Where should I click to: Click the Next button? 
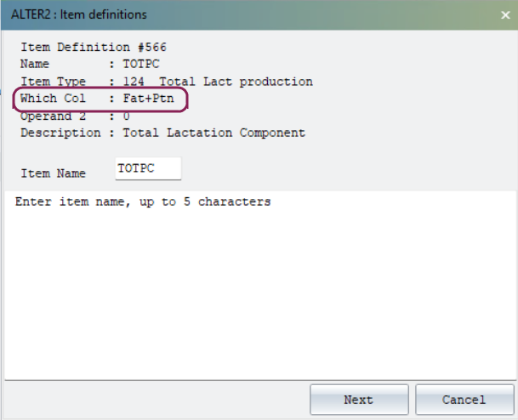(x=359, y=400)
